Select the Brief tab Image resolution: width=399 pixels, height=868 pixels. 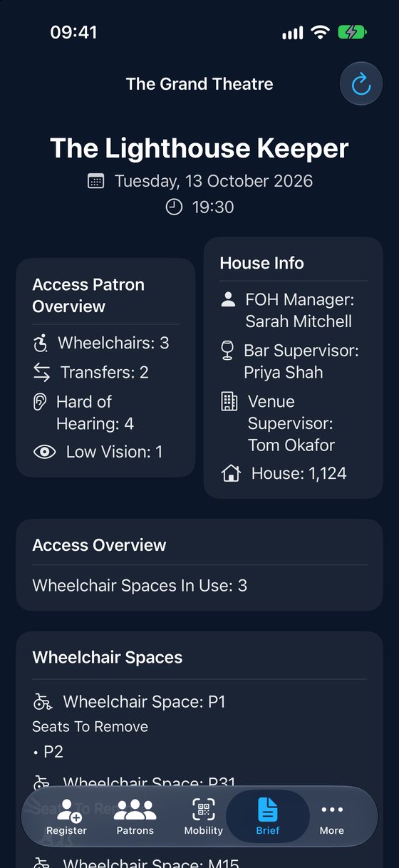[268, 817]
